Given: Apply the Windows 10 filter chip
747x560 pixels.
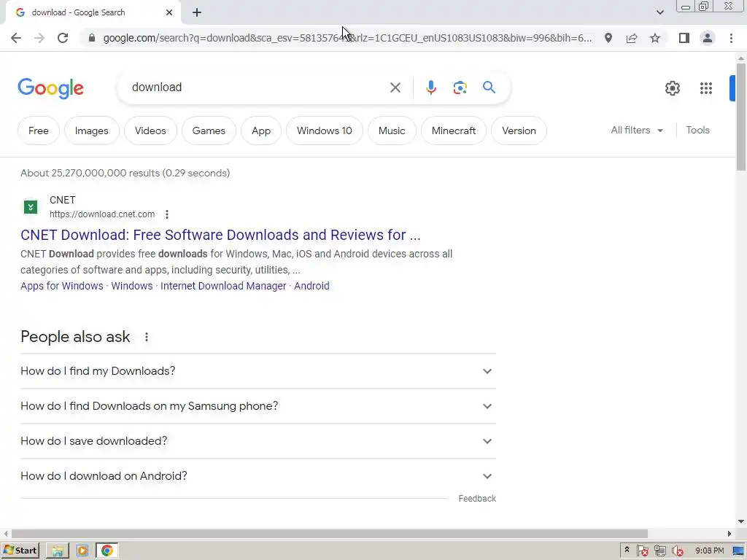Looking at the screenshot, I should pos(325,131).
